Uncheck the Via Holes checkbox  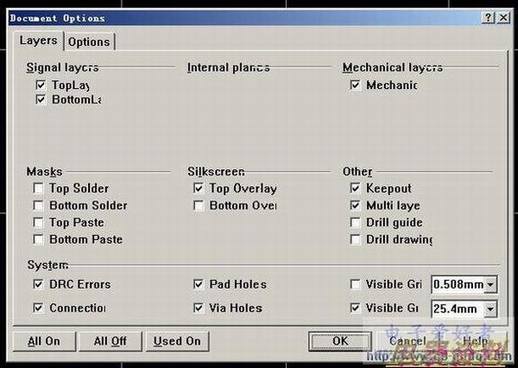point(198,308)
